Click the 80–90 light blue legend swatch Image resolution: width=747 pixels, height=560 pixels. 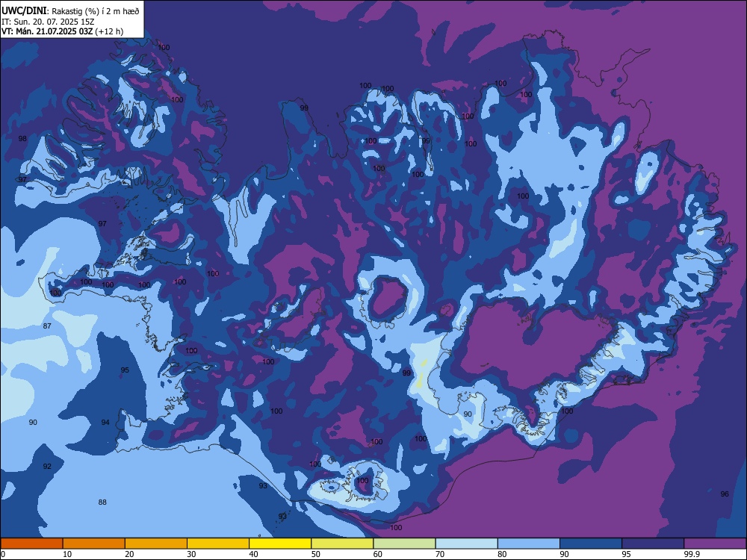point(529,544)
